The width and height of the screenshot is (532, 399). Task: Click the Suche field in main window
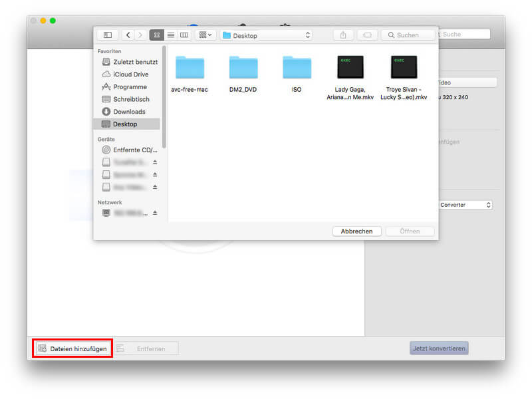[x=464, y=35]
